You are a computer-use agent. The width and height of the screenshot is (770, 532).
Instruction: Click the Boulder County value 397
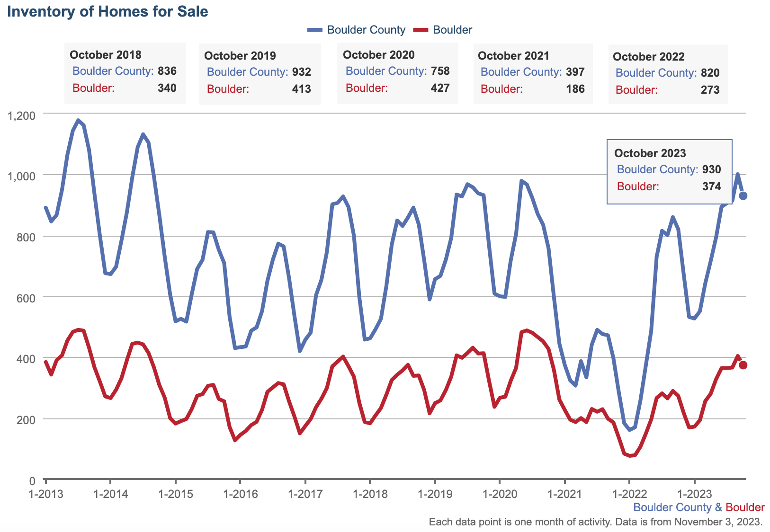[x=575, y=72]
